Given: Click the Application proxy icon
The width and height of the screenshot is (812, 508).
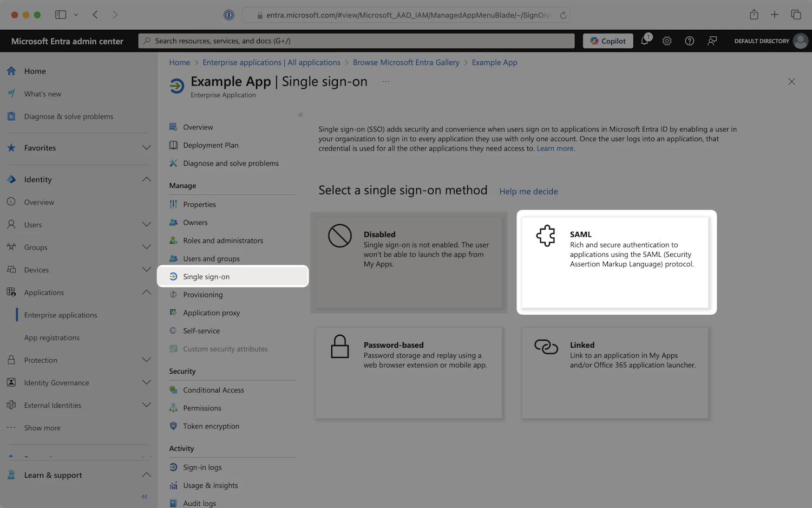Looking at the screenshot, I should pyautogui.click(x=173, y=312).
